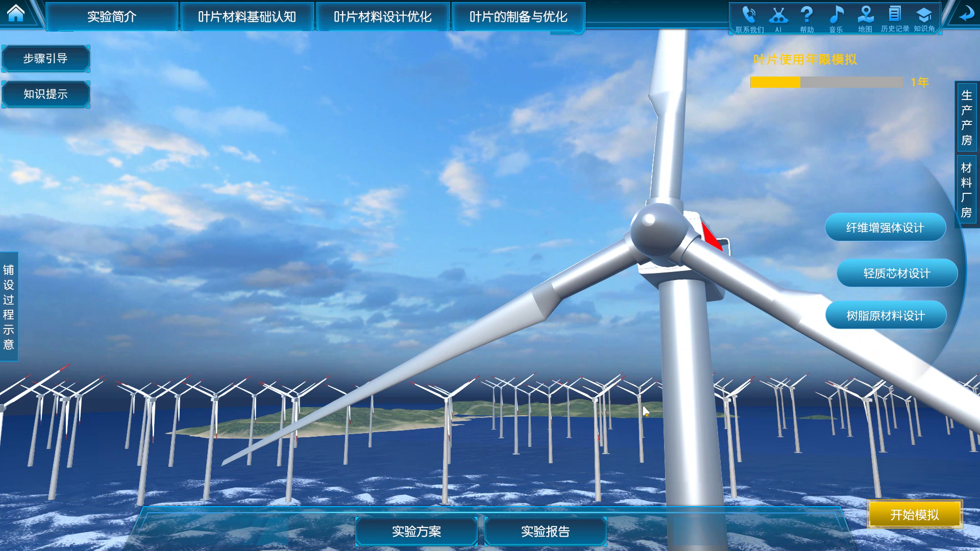Click the blade lifespan progress bar
Screen dimensions: 980x551
[x=826, y=82]
